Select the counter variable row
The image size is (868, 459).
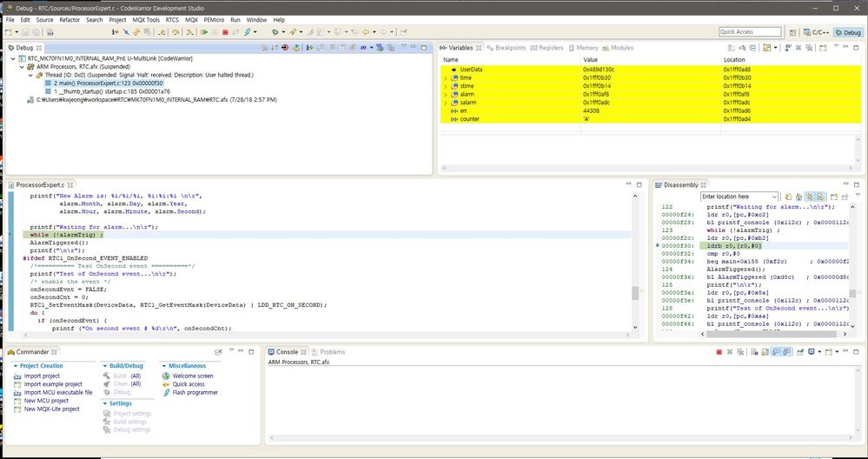click(x=651, y=120)
